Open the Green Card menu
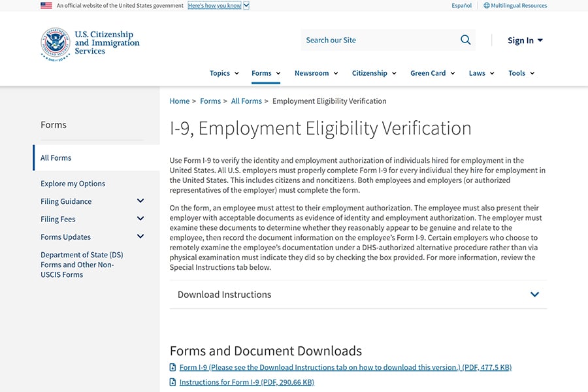The image size is (588, 392). (x=433, y=73)
